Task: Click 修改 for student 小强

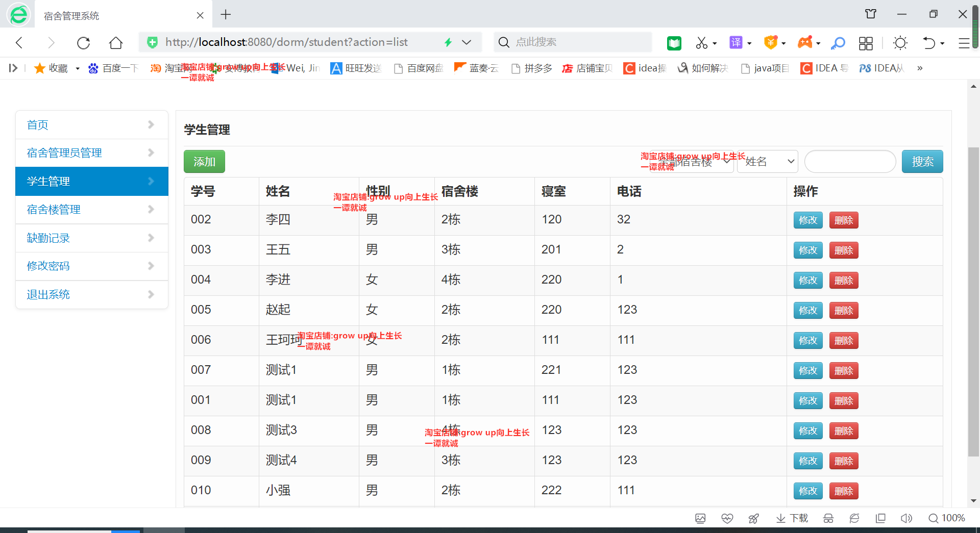Action: 807,491
